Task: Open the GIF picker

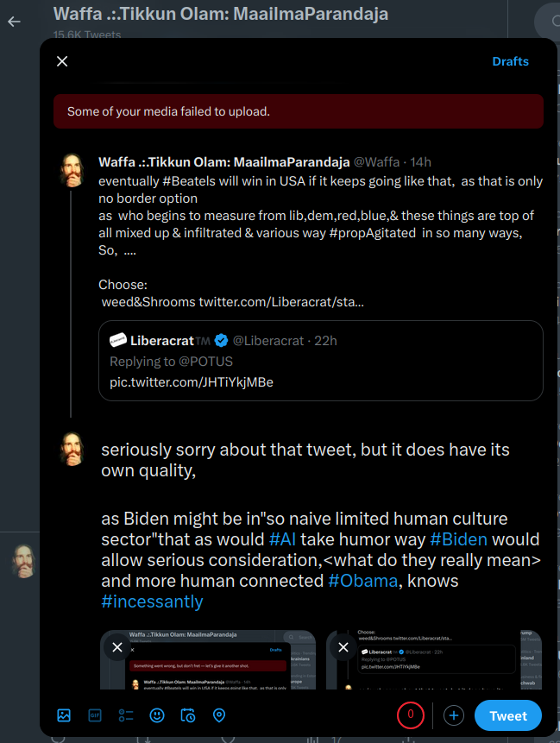Action: click(95, 715)
